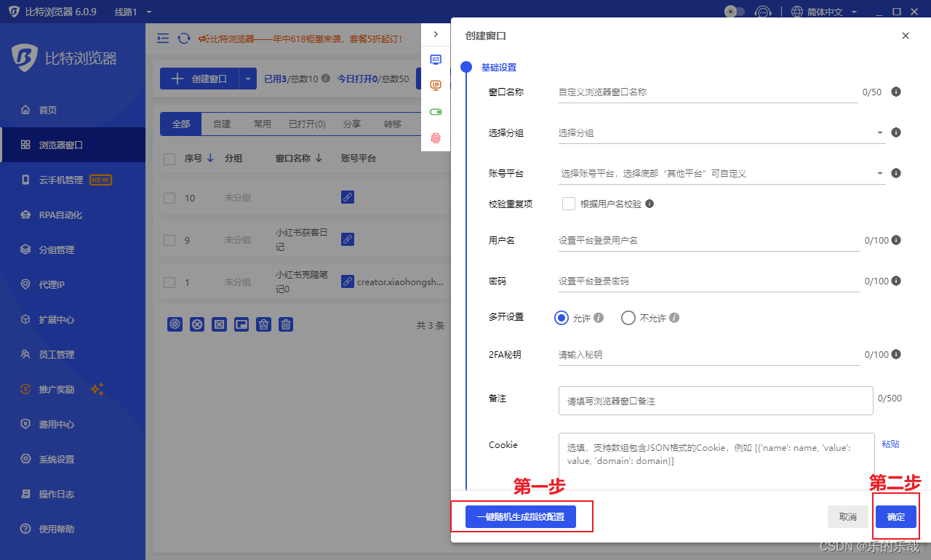Click clear cache trash icon
The image size is (931, 560).
tap(264, 324)
